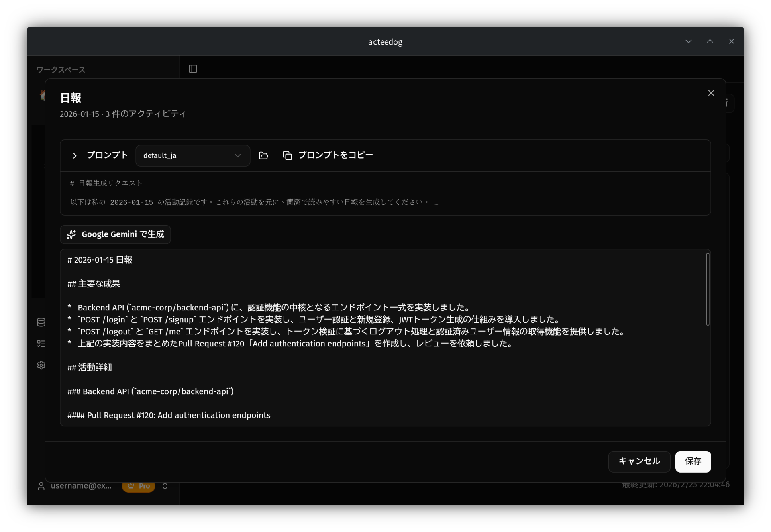The image size is (771, 532).
Task: Cancel with キャンセル button
Action: tap(639, 461)
